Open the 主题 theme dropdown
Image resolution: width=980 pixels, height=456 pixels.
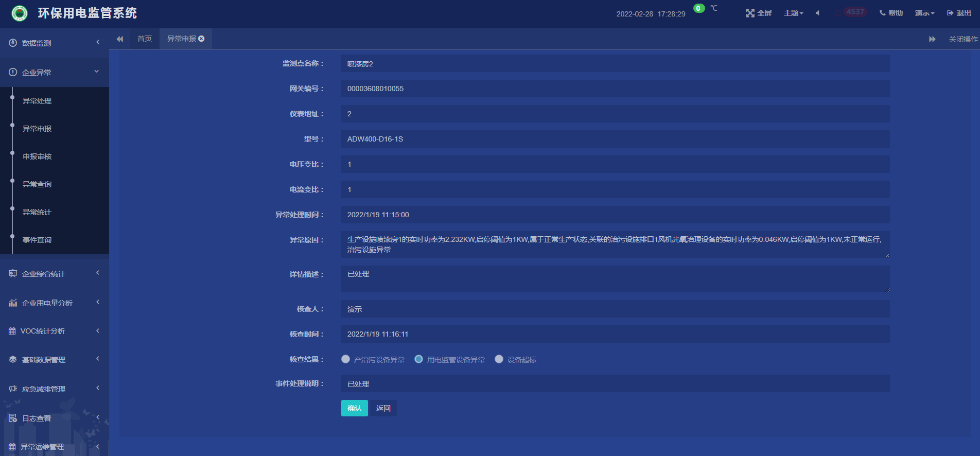[x=793, y=13]
